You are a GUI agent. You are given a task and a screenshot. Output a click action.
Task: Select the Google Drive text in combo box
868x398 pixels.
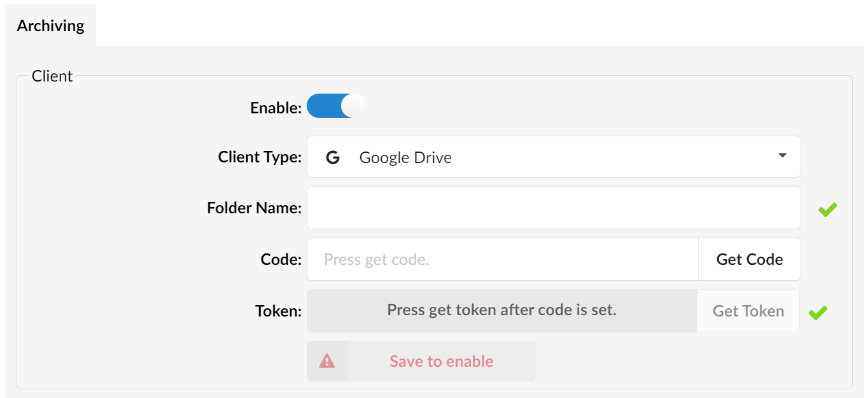(405, 157)
